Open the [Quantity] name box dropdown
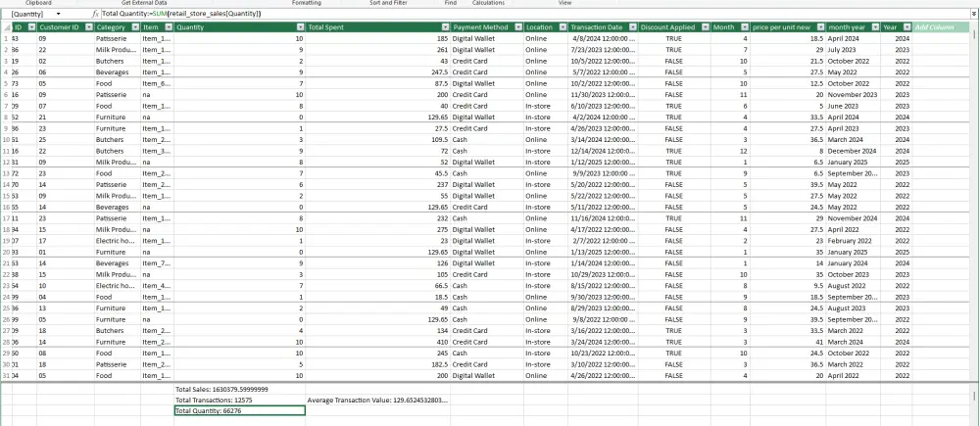The width and height of the screenshot is (980, 426). (x=58, y=13)
